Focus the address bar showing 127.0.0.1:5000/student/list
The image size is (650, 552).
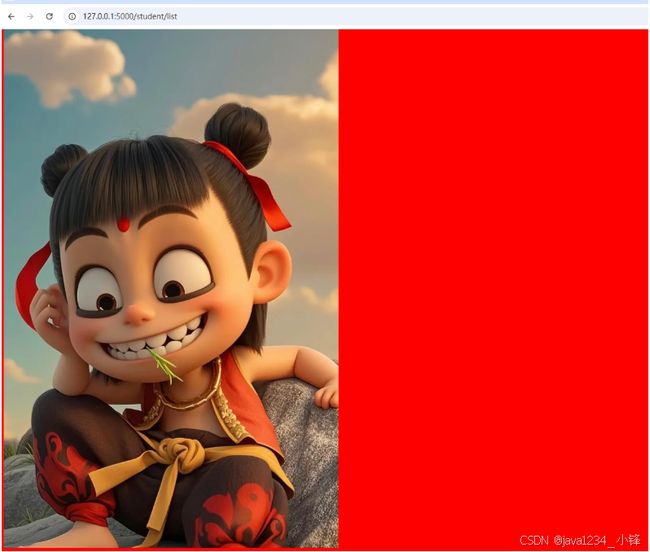[x=357, y=17]
